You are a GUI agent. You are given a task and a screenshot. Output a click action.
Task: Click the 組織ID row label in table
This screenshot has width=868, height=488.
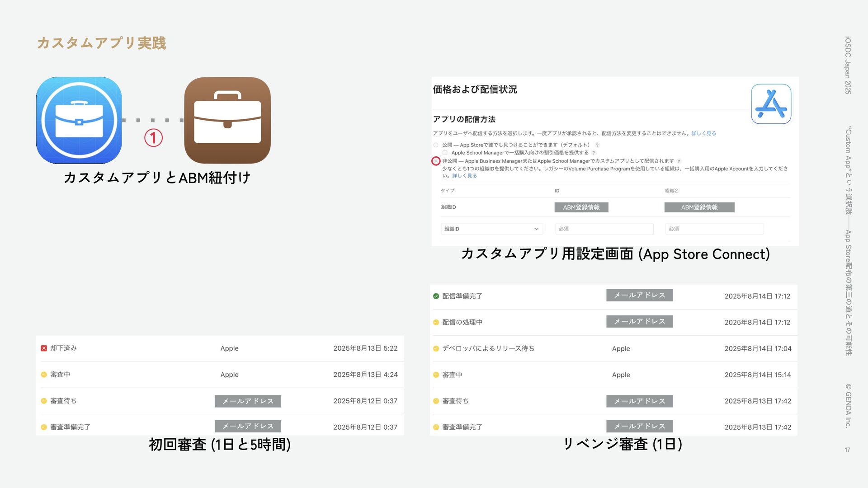point(448,207)
